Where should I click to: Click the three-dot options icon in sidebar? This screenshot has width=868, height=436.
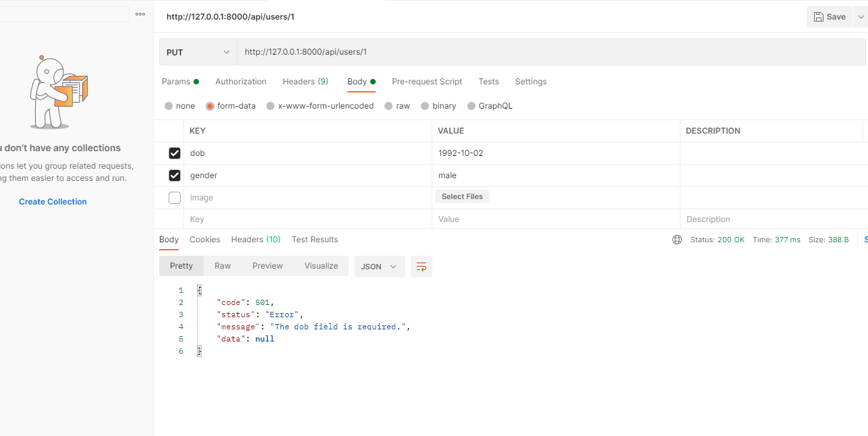(x=140, y=14)
